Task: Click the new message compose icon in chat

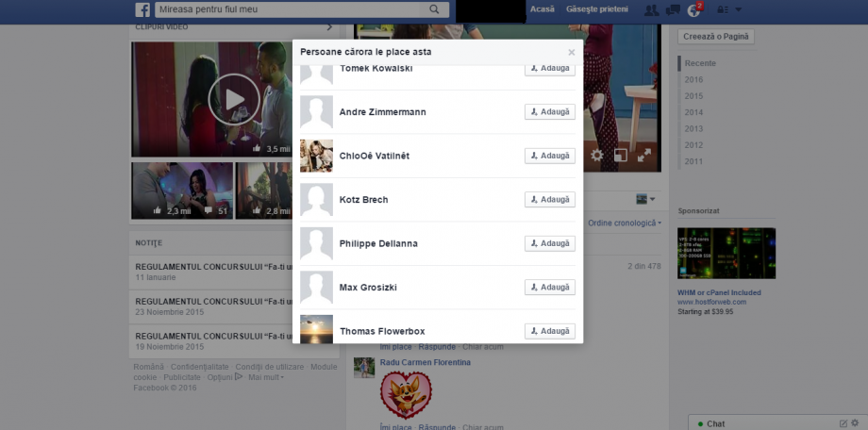Action: click(x=843, y=423)
